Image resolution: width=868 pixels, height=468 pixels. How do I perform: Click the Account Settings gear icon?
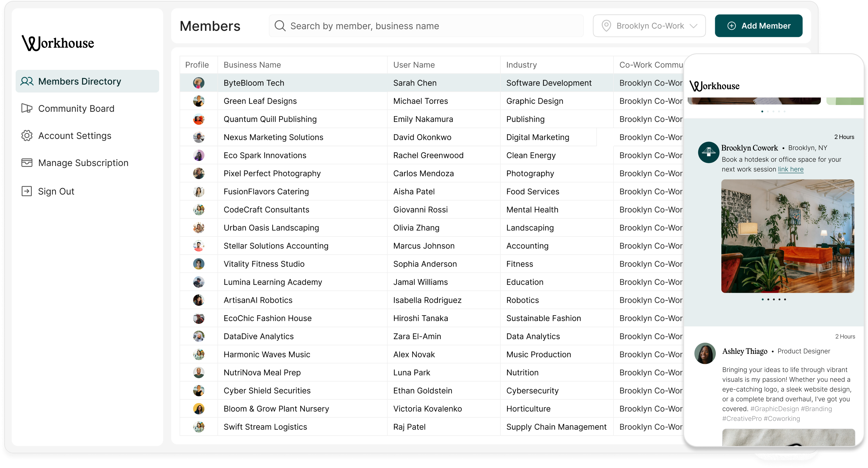[27, 136]
